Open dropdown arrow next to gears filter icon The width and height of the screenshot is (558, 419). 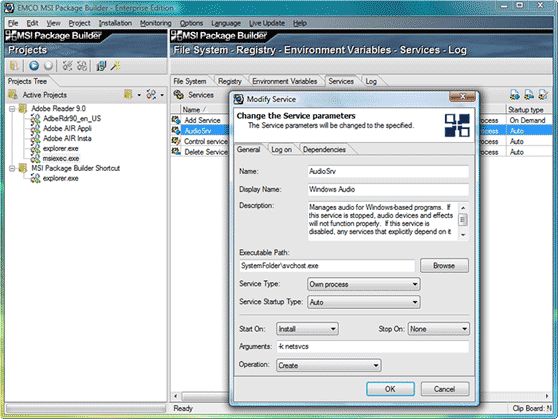(162, 95)
